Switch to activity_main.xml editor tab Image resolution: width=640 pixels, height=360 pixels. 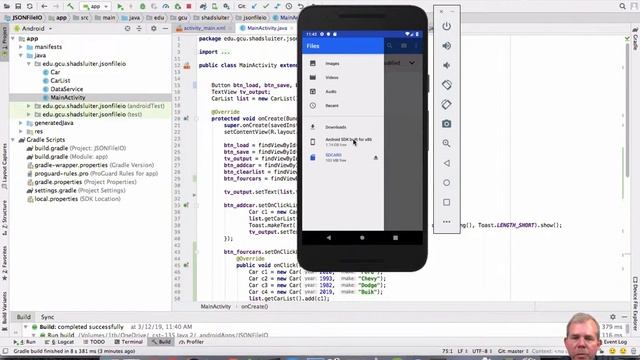tap(204, 28)
